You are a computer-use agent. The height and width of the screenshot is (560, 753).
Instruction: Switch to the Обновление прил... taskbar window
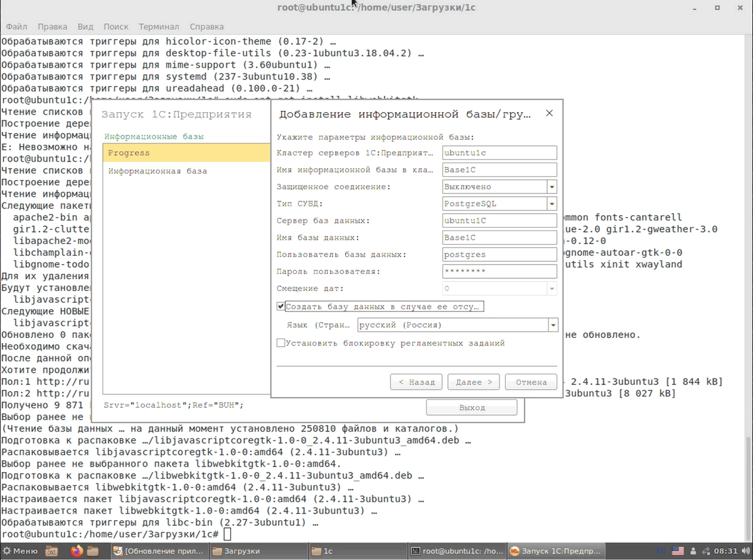click(x=159, y=551)
